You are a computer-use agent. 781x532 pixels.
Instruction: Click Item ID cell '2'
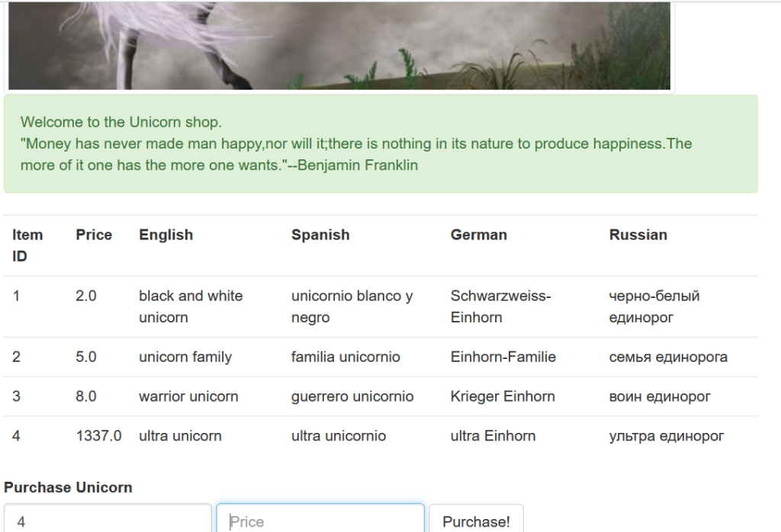click(16, 357)
